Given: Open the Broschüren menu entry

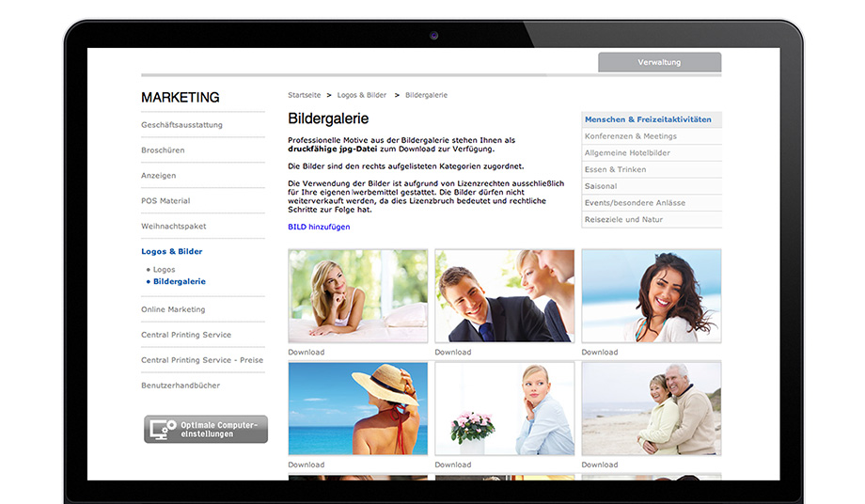Looking at the screenshot, I should coord(163,150).
